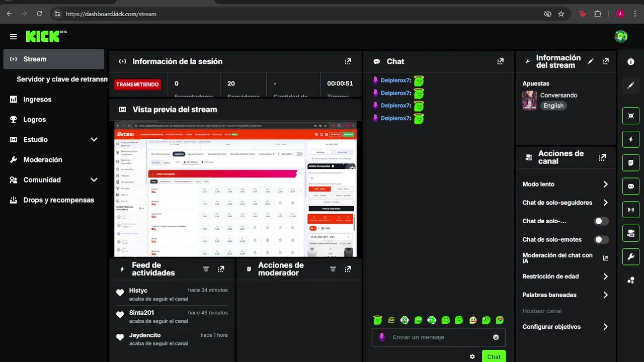Open Servidor y clave de retransmisión page

point(62,79)
